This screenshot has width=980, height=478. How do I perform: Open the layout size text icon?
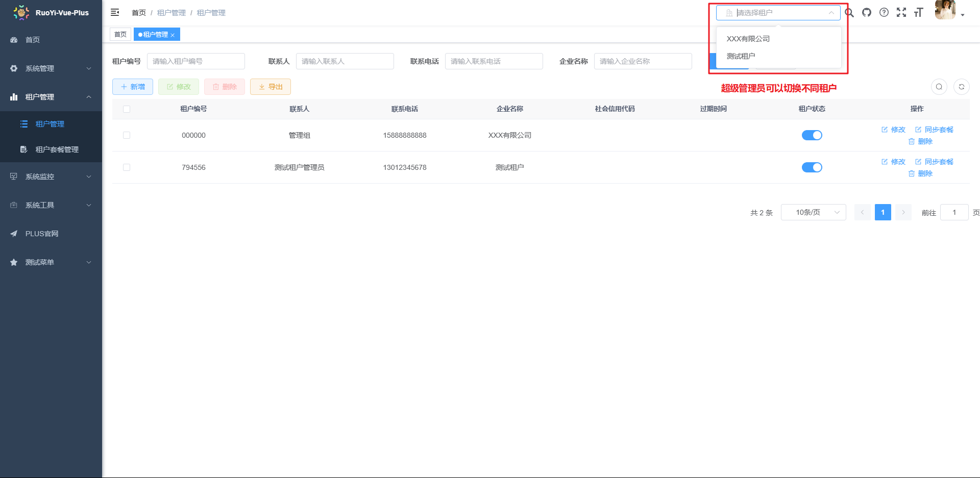coord(919,13)
